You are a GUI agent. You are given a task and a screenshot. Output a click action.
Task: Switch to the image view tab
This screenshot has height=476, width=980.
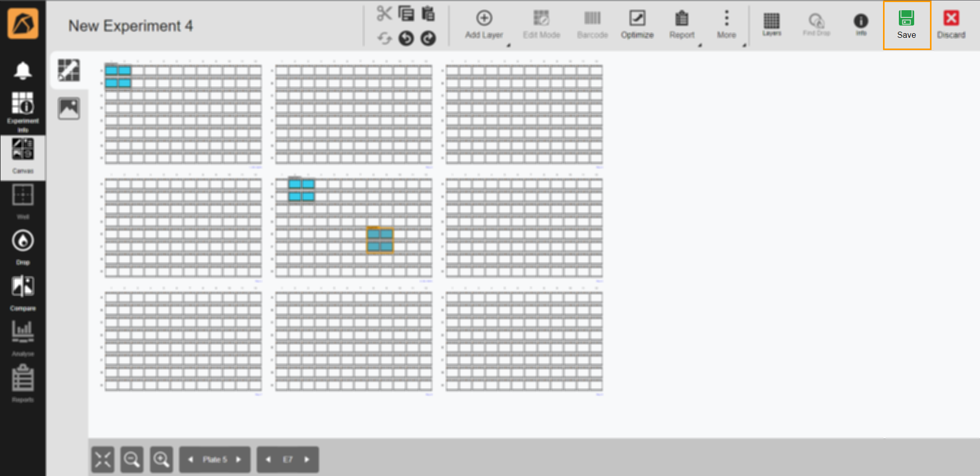69,108
